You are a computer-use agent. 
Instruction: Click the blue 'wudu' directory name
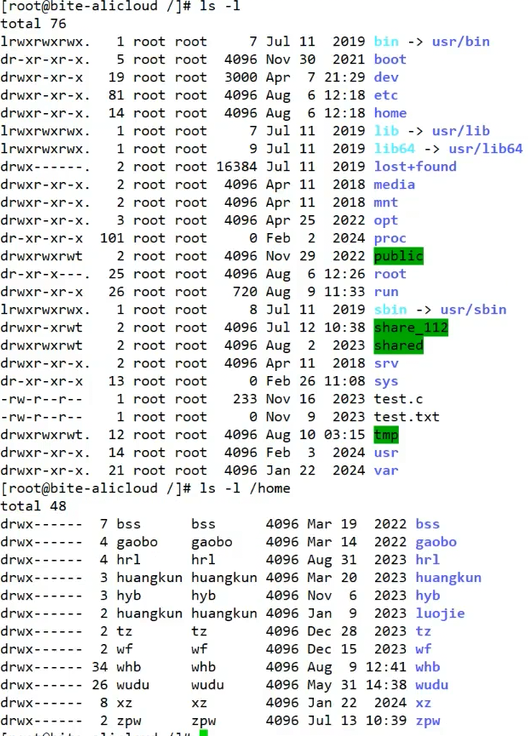432,685
